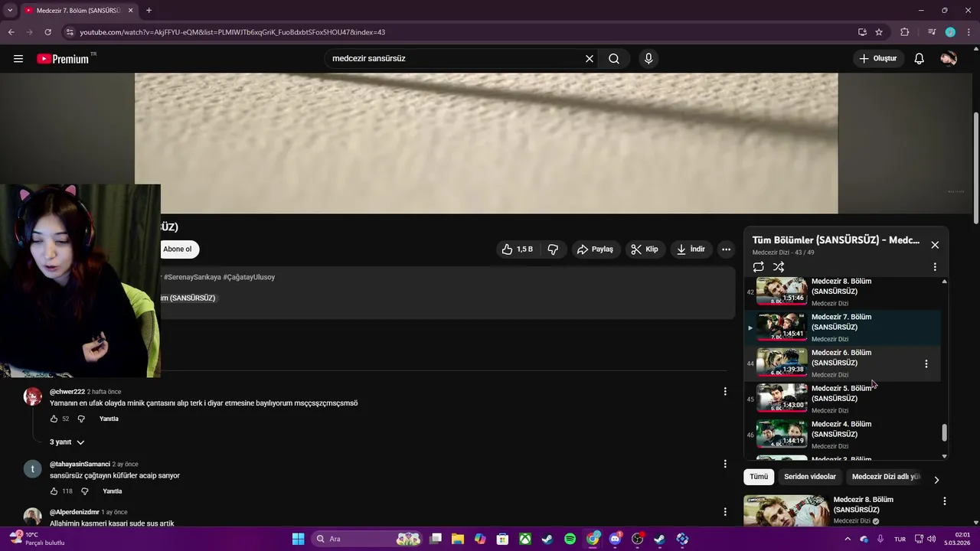The width and height of the screenshot is (980, 551).
Task: Open a new browser tab
Action: 149,10
